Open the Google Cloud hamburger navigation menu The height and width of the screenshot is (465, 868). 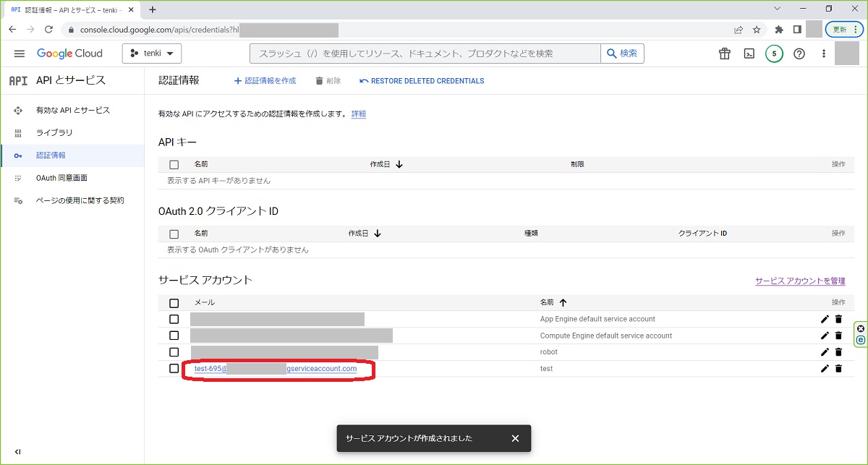20,54
